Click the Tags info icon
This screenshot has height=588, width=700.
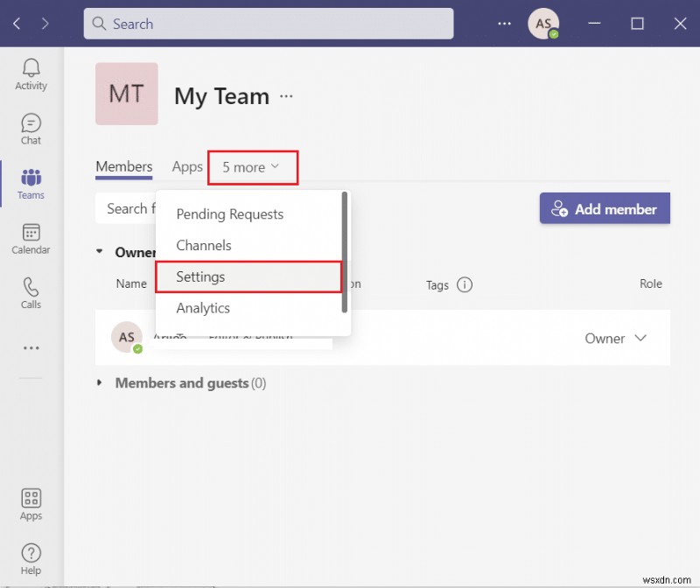point(465,284)
